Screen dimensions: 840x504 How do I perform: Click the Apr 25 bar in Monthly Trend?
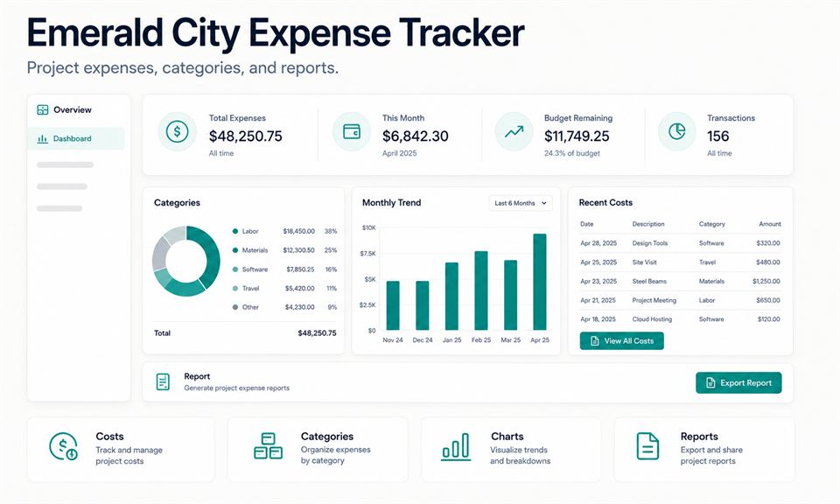[x=540, y=282]
